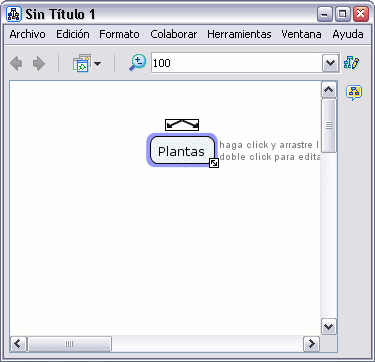
Task: Open the Herramientas menu
Action: coord(239,34)
